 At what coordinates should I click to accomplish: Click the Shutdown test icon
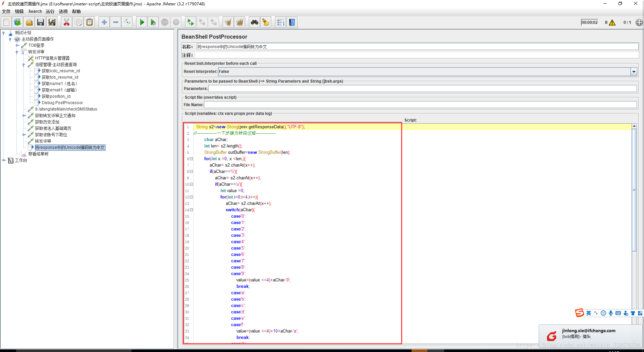tap(176, 23)
